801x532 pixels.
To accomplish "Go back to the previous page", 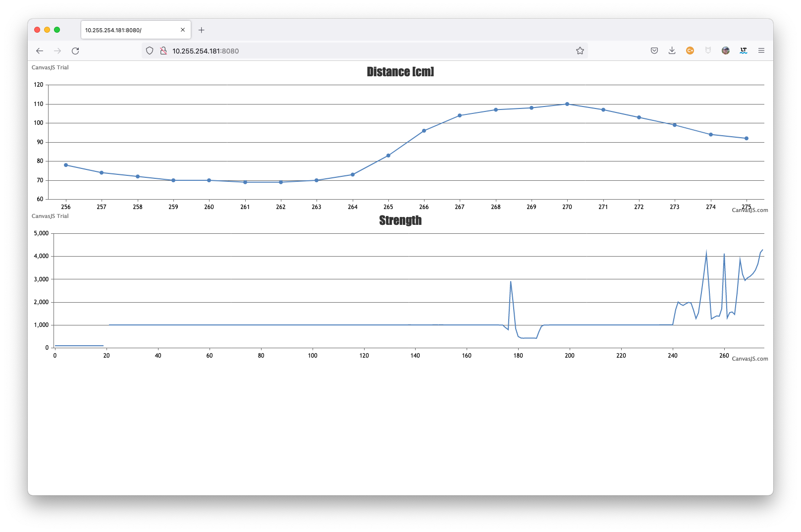I will (x=40, y=51).
